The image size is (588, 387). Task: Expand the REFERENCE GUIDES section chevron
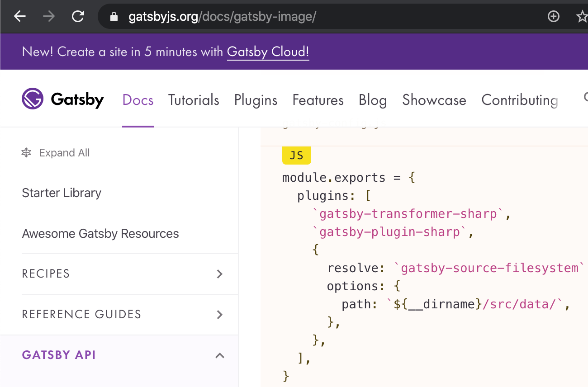[x=220, y=315]
